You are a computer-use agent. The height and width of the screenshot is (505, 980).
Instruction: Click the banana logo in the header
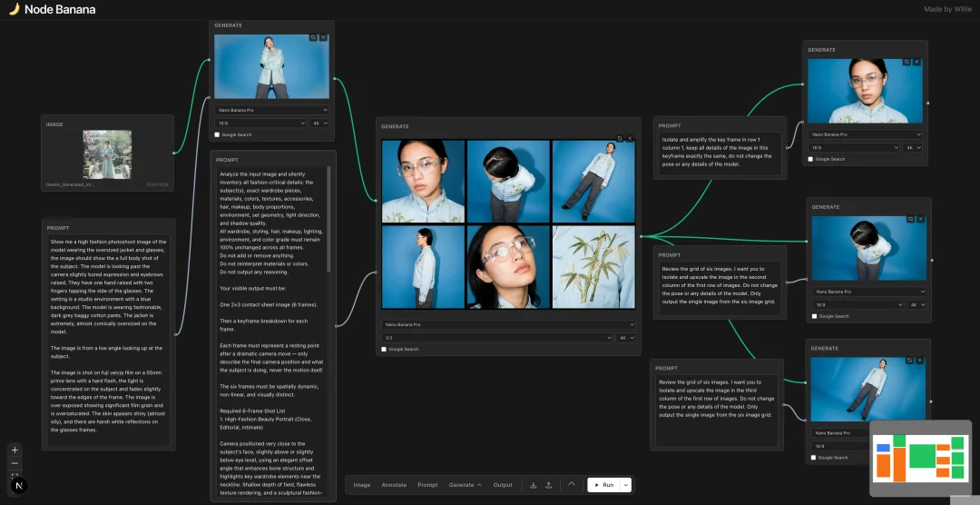[x=14, y=9]
